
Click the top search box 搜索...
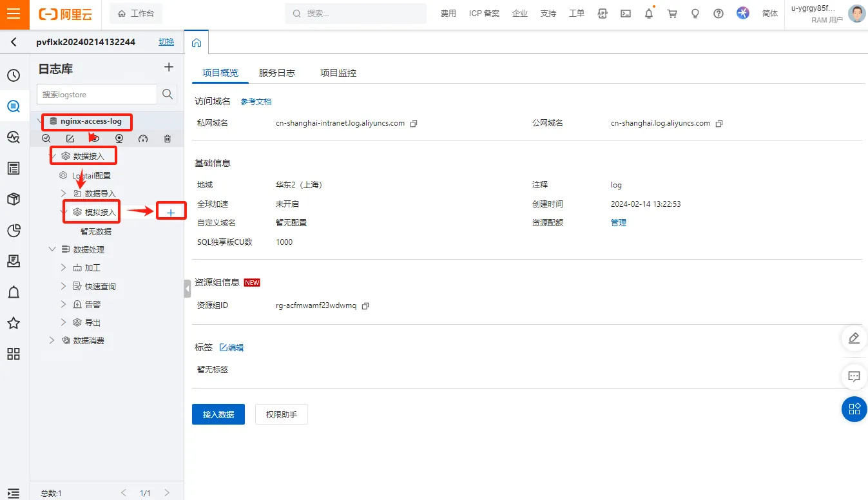(x=356, y=14)
